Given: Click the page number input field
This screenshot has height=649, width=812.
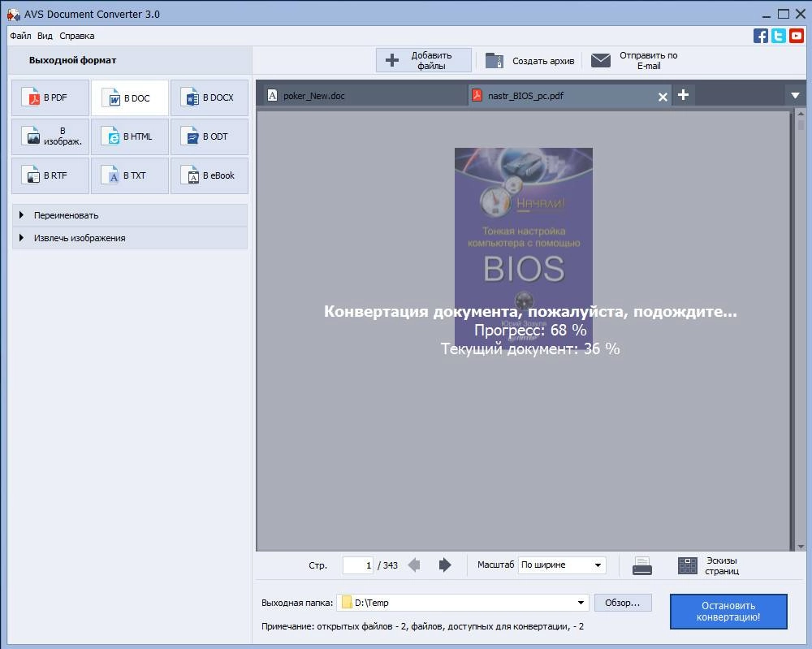Looking at the screenshot, I should 358,565.
